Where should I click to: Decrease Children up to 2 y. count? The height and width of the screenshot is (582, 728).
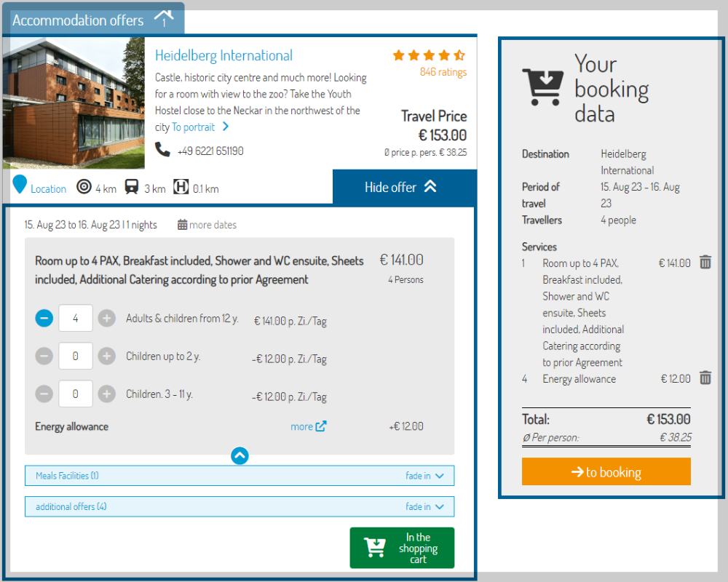point(44,356)
